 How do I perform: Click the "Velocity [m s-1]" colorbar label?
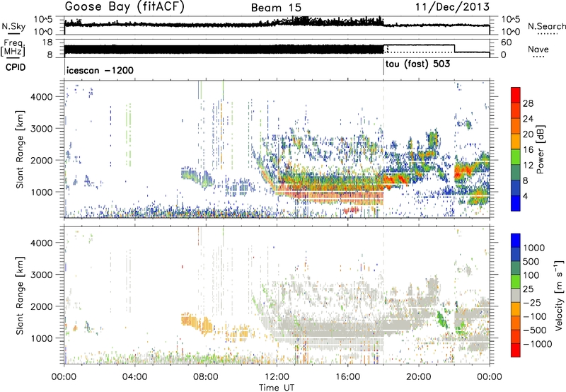(x=559, y=295)
